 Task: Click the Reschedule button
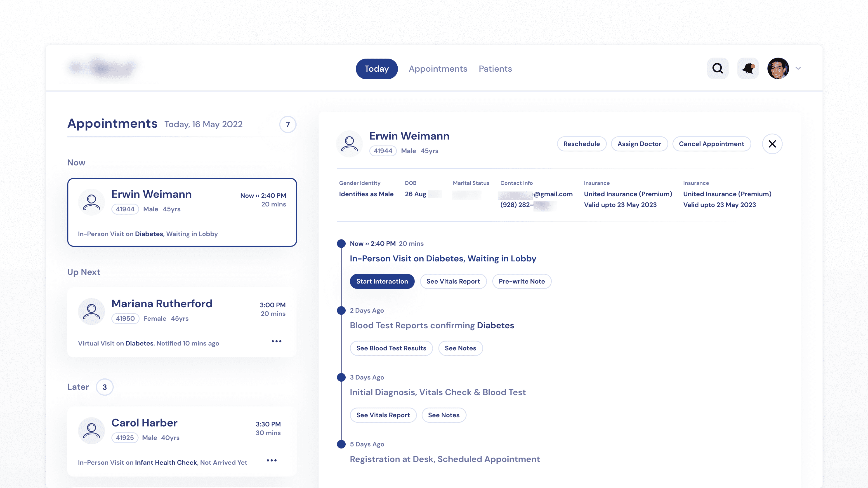tap(582, 144)
